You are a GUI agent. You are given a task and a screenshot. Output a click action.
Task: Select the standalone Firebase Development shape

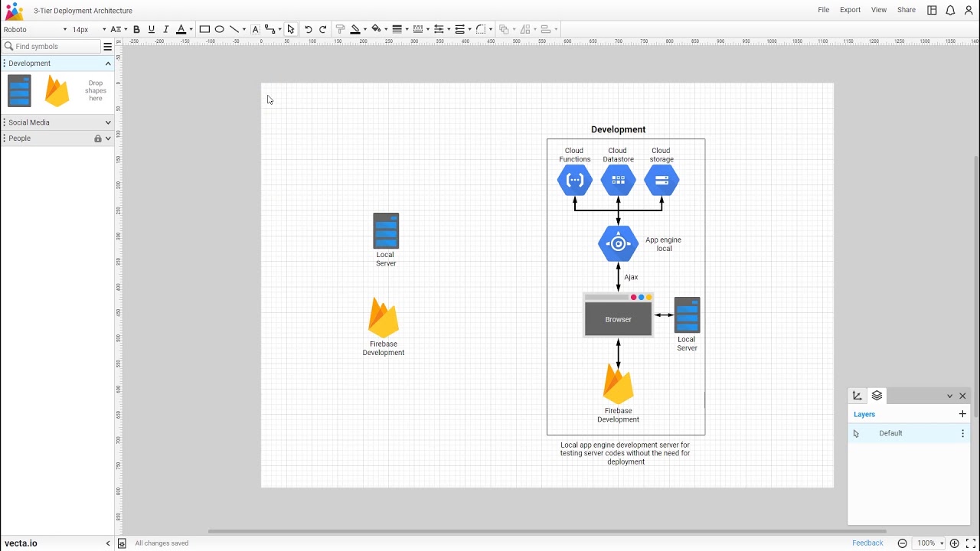pos(384,318)
